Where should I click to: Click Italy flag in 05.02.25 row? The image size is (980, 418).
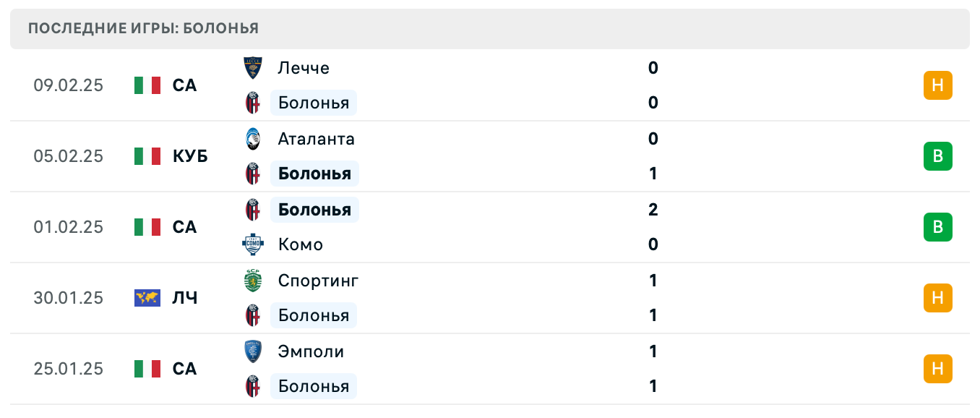coord(147,156)
